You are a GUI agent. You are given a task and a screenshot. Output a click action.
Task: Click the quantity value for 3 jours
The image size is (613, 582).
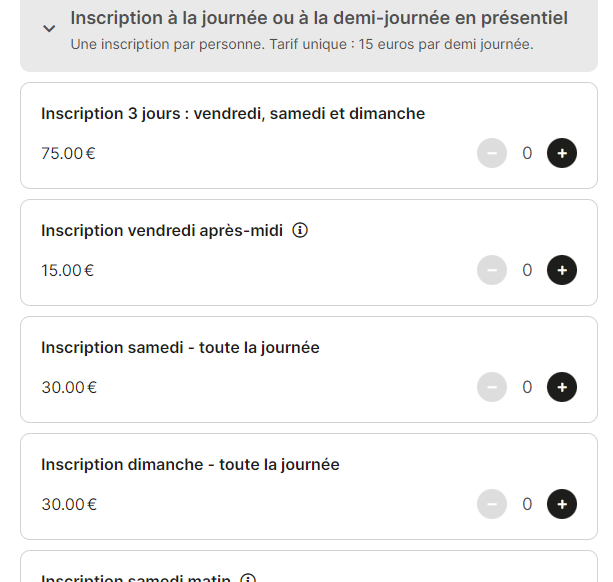(x=527, y=153)
